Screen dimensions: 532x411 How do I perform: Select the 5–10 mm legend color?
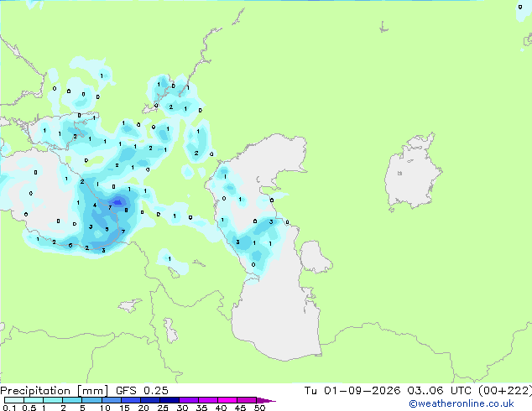pos(91,400)
